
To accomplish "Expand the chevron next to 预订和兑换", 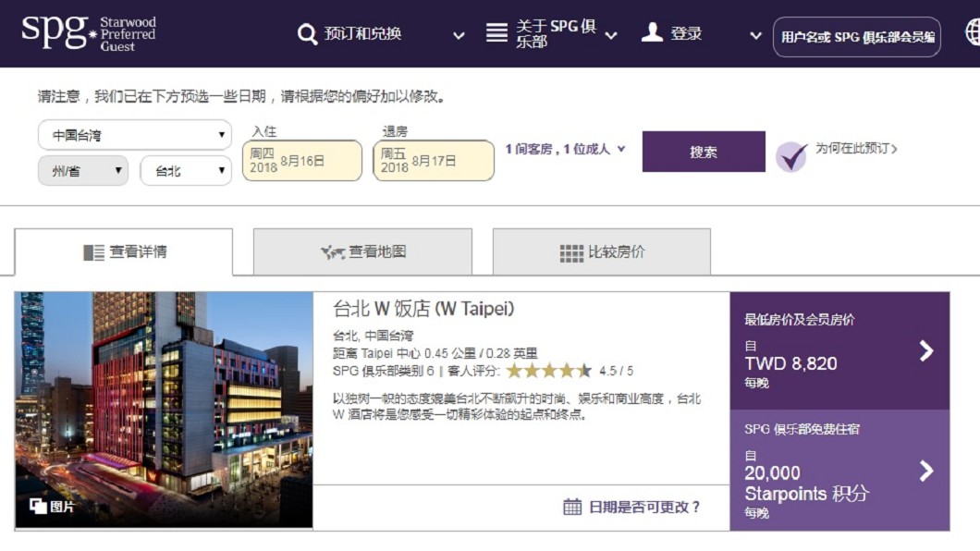I will click(x=459, y=36).
